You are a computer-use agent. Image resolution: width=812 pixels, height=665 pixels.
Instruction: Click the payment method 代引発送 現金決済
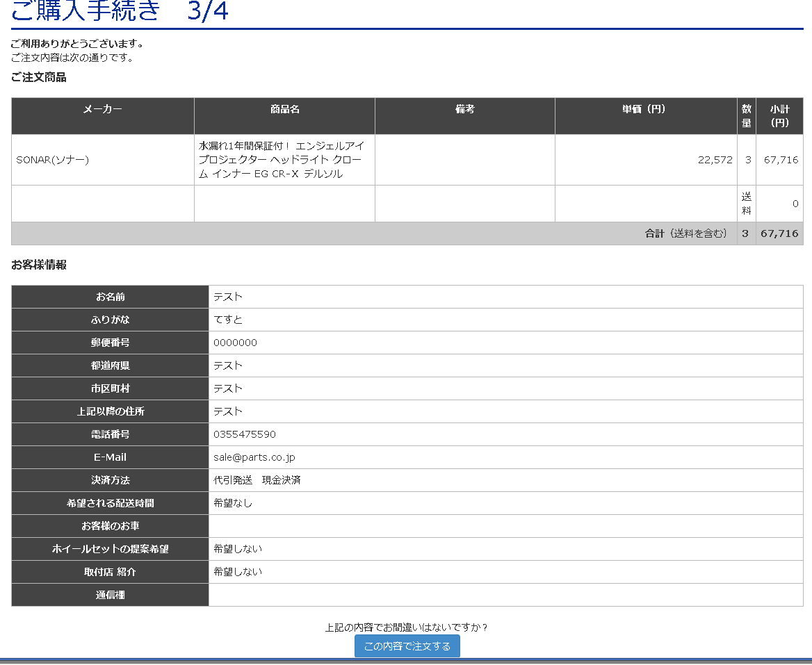tap(257, 480)
